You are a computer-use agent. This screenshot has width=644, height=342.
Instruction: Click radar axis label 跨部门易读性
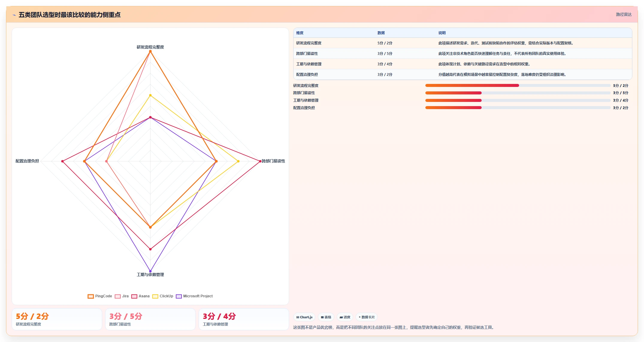click(273, 161)
